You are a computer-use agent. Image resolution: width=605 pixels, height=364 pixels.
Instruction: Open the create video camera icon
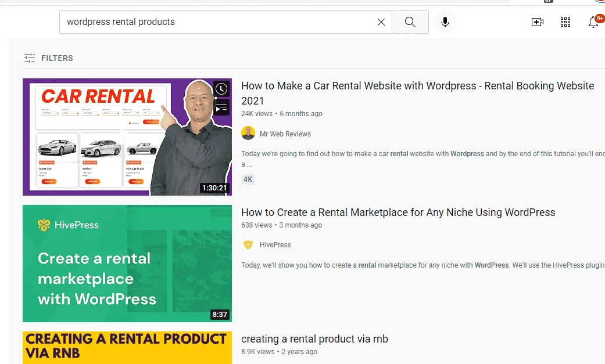[537, 22]
